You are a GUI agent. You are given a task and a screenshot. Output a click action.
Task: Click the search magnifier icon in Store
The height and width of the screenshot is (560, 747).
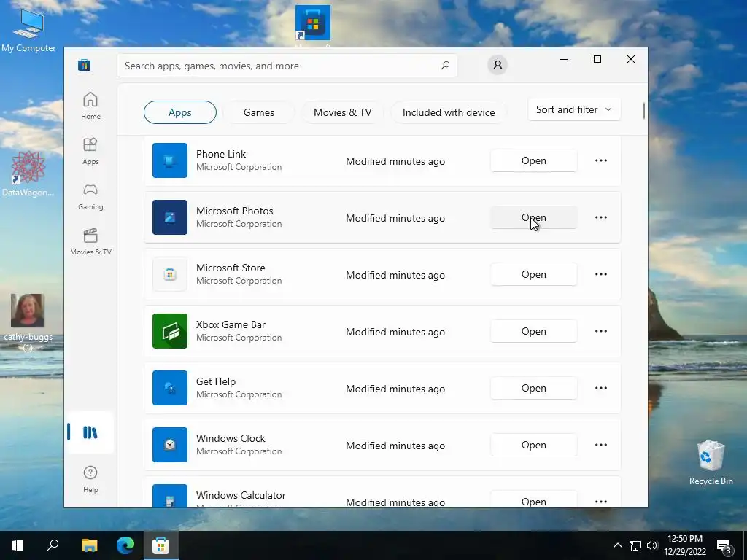click(445, 66)
